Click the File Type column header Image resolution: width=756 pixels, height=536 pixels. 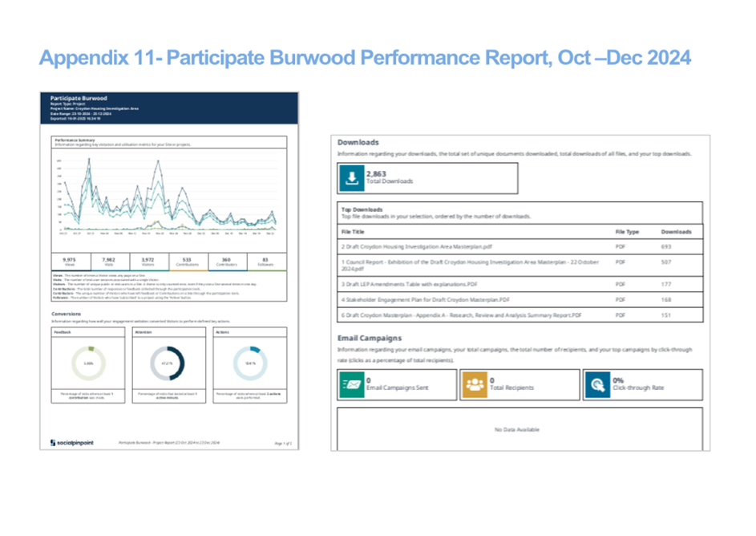coord(627,232)
